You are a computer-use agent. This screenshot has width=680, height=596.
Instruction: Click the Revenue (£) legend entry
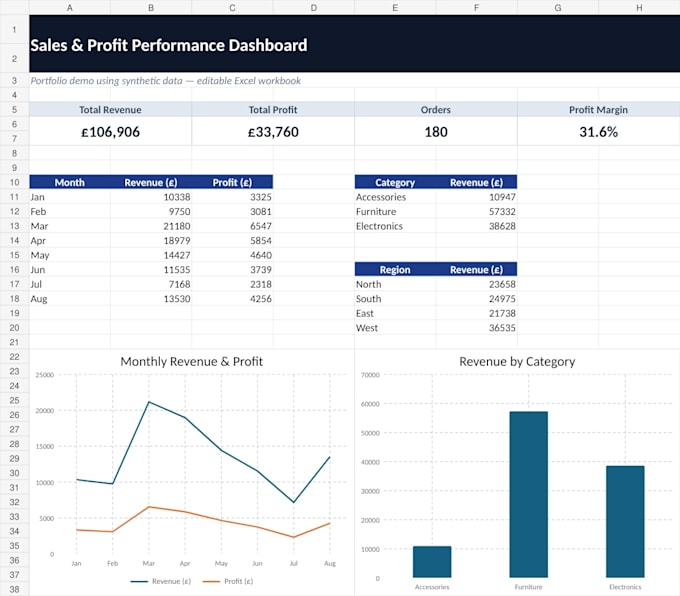(161, 581)
